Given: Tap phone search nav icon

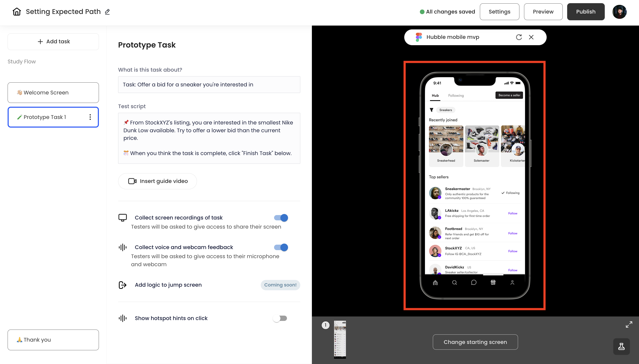Looking at the screenshot, I should coord(455,282).
